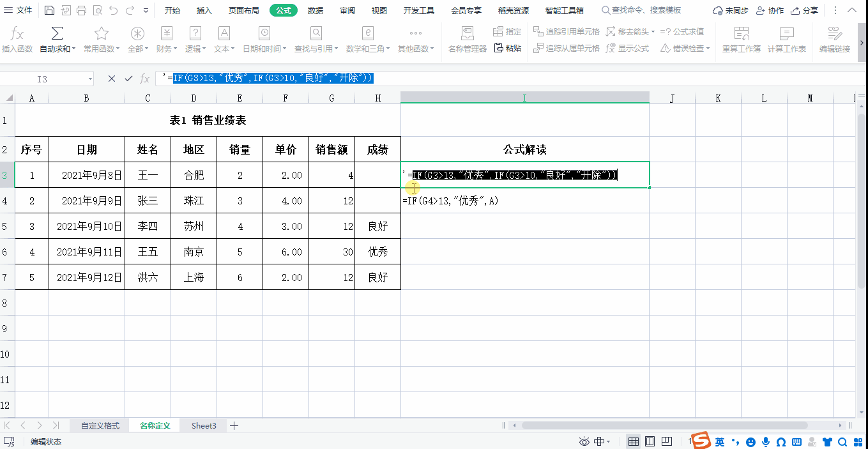
Task: Confirm formula entry with checkmark icon
Action: [x=128, y=79]
